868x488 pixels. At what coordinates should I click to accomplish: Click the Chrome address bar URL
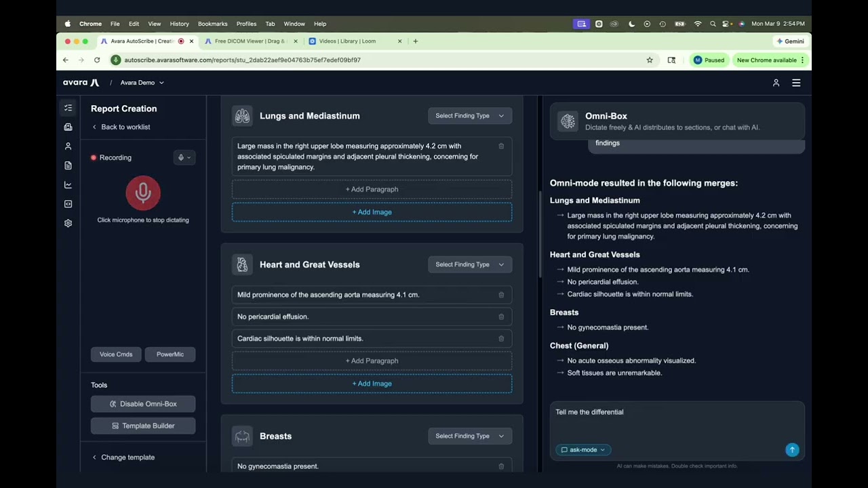[x=242, y=60]
